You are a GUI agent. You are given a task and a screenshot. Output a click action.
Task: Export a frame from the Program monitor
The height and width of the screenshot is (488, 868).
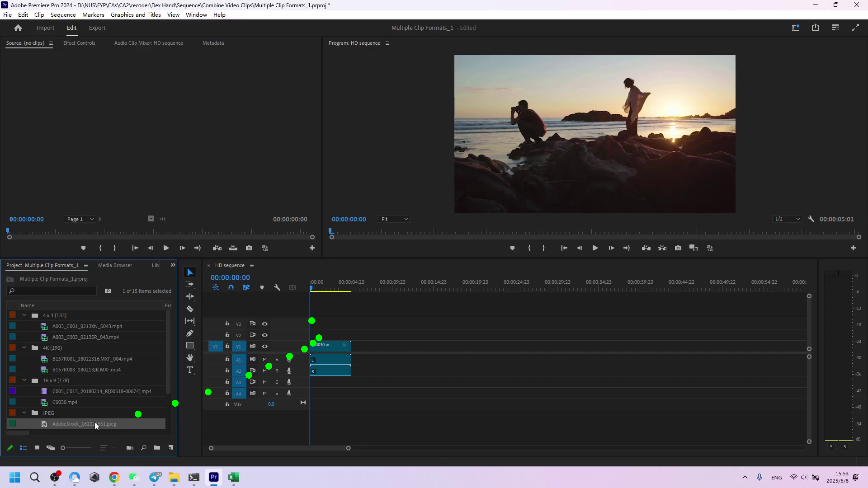click(x=678, y=248)
